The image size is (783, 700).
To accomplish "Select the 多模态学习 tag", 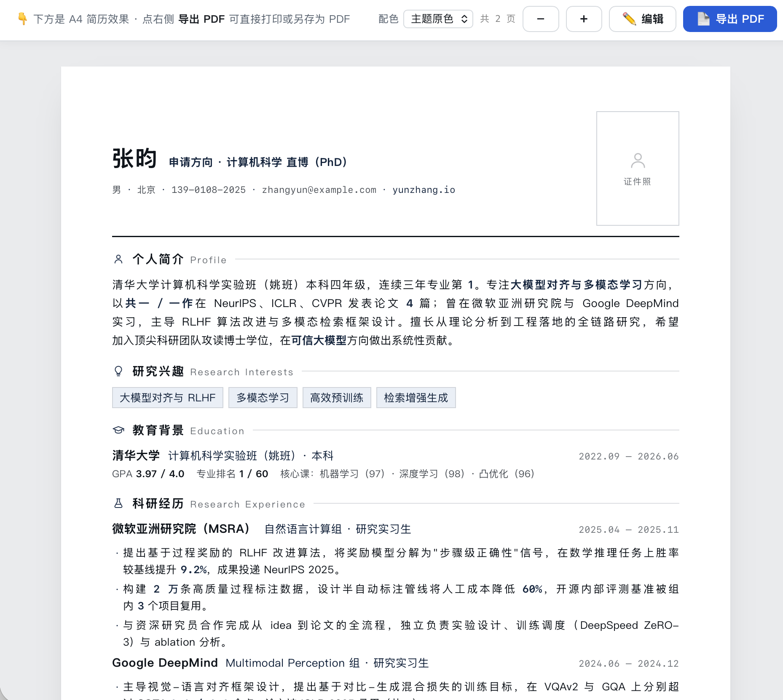I will click(x=263, y=398).
